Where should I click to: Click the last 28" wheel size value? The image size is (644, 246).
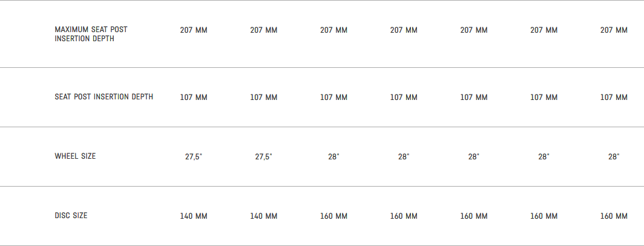click(x=614, y=156)
